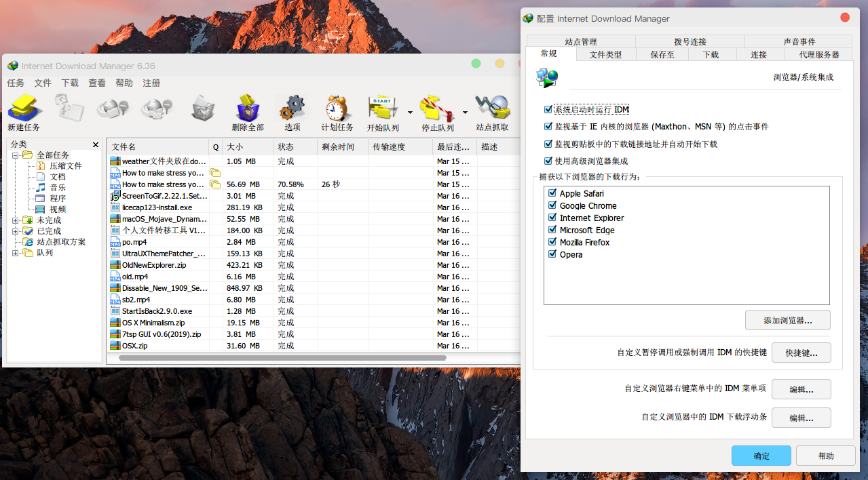This screenshot has width=868, height=480.
Task: Click the 开始队列 toolbar icon
Action: point(383,109)
